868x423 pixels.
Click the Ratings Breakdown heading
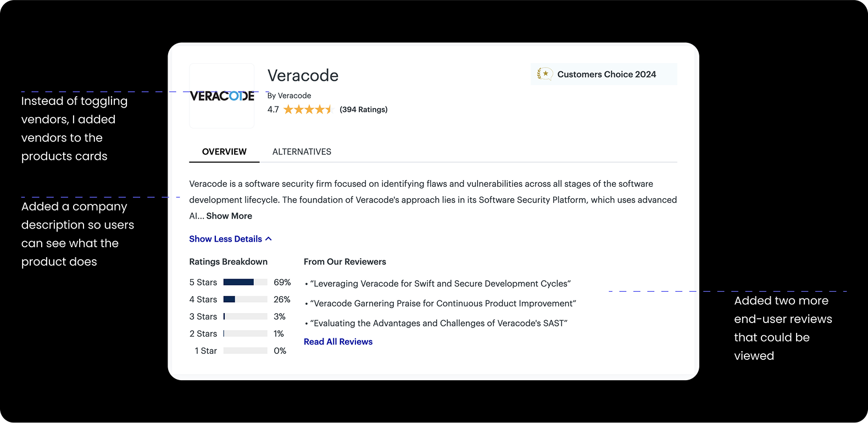click(x=229, y=261)
